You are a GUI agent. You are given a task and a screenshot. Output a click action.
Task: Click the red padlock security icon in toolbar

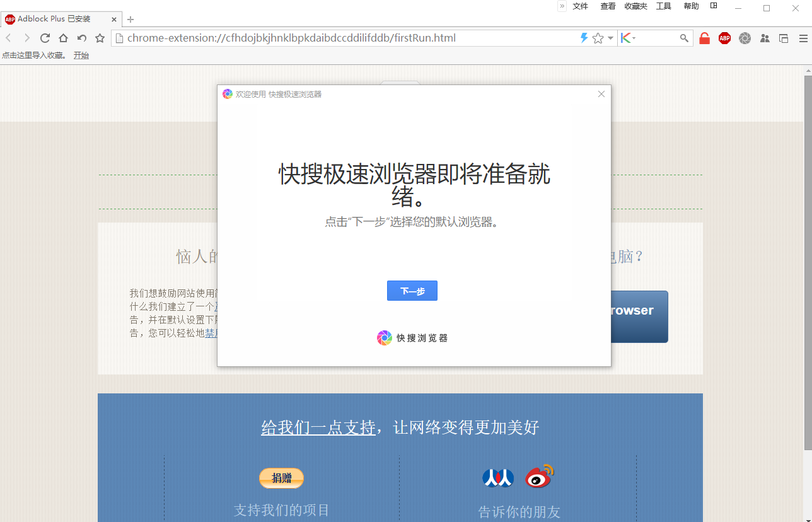(x=704, y=38)
